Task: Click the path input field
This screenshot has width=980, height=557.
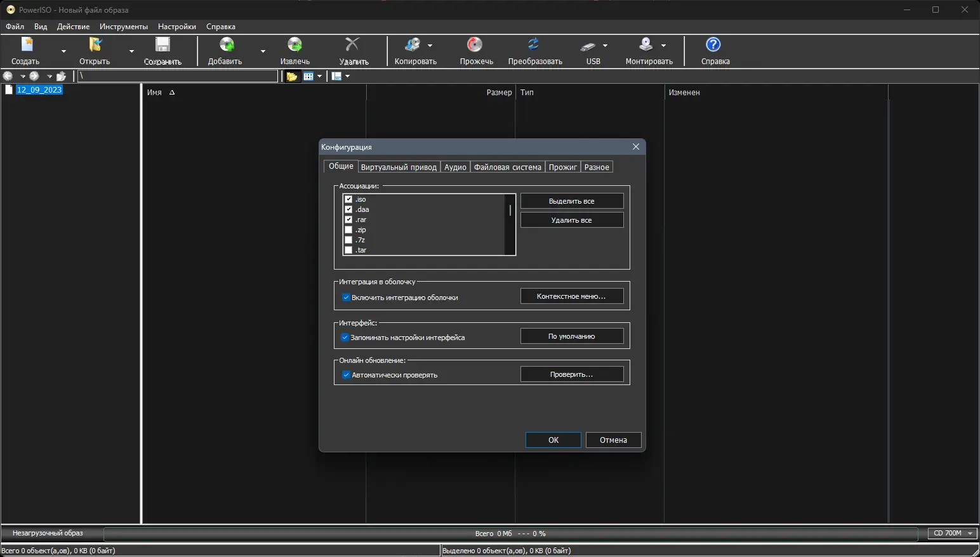Action: tap(178, 76)
